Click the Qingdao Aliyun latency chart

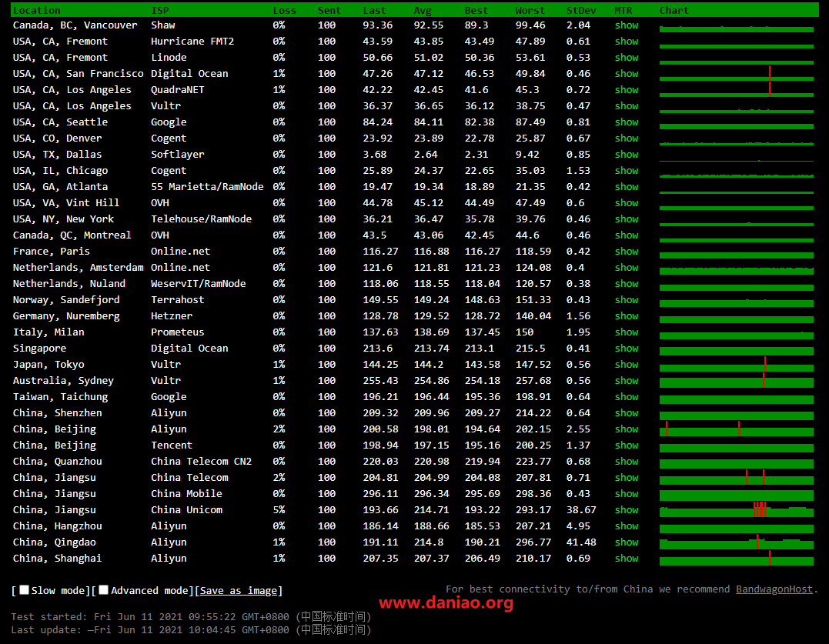737,542
